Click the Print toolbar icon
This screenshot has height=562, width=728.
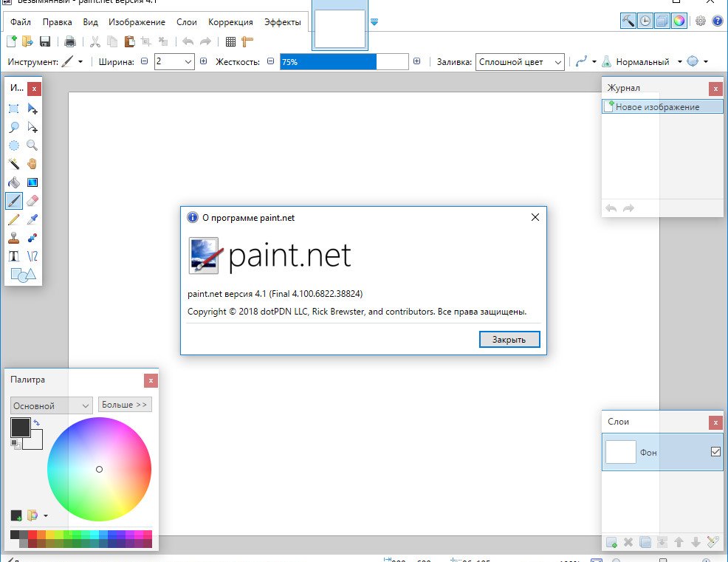[70, 41]
